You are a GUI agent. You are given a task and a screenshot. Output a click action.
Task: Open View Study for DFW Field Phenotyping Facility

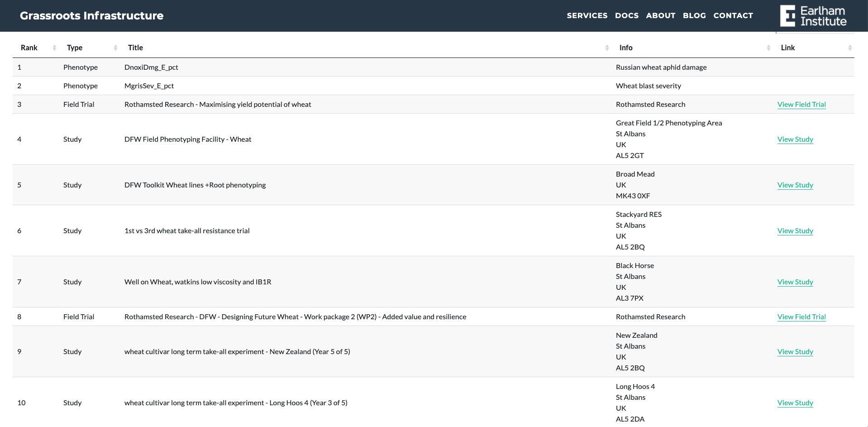tap(795, 139)
